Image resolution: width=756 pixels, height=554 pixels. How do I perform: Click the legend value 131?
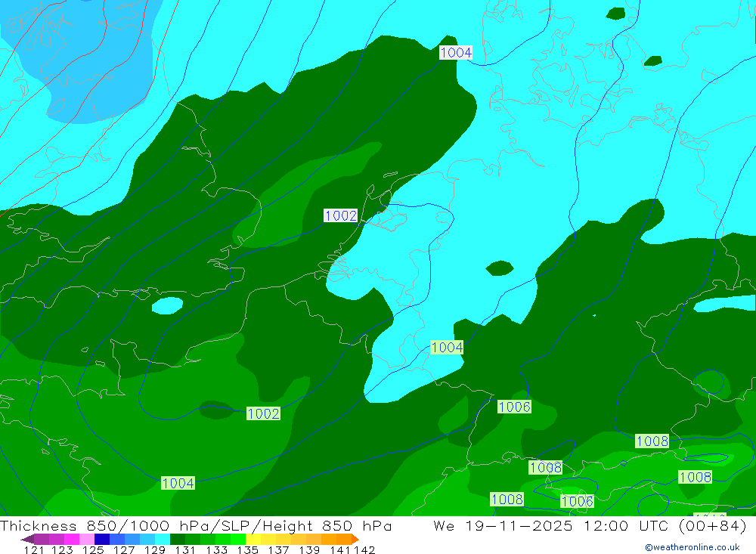coord(185,549)
